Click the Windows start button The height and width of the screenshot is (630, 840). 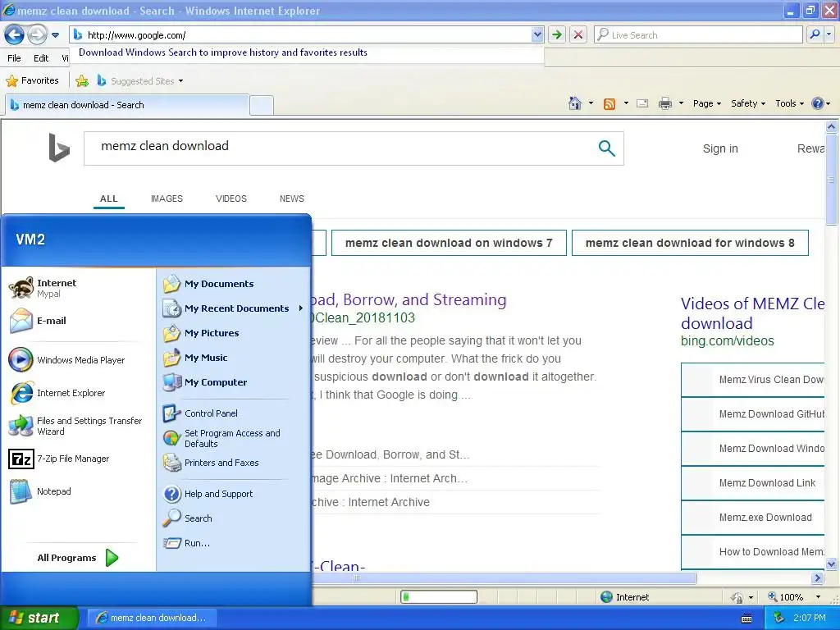coord(39,618)
